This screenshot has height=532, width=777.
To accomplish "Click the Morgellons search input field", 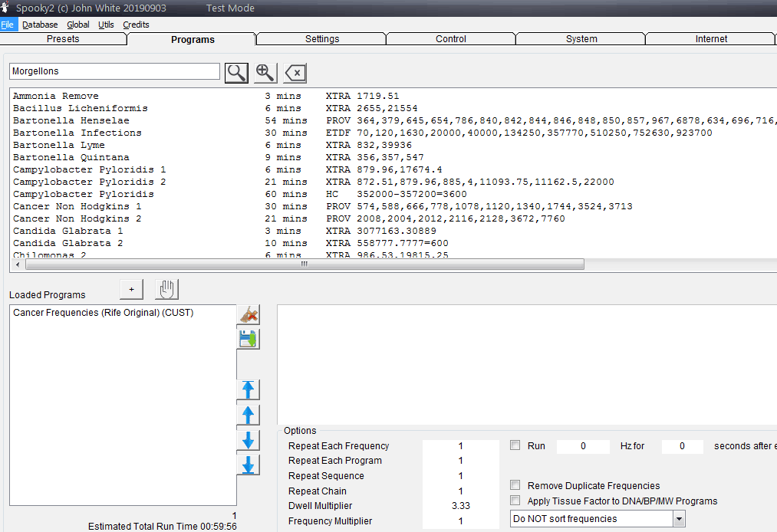I will coord(114,71).
